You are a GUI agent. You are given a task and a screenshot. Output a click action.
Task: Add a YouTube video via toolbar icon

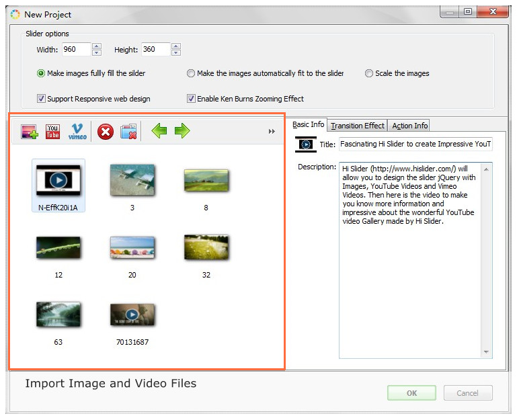pos(52,132)
